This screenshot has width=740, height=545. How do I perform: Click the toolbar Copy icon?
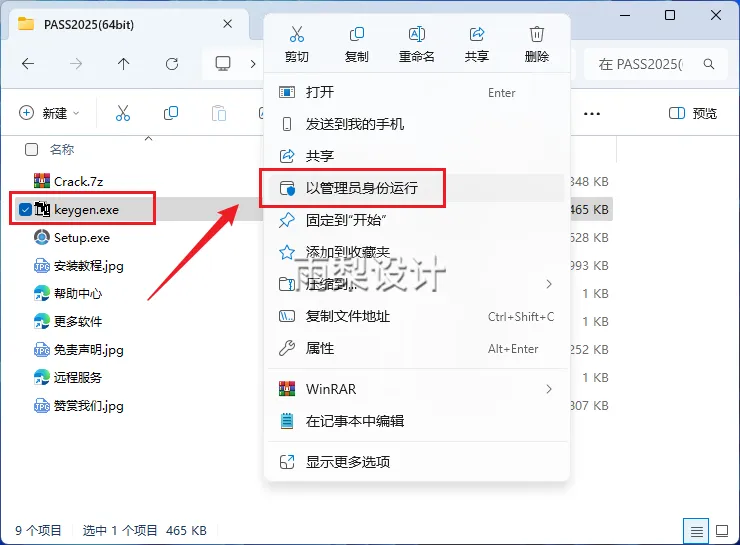pyautogui.click(x=171, y=113)
